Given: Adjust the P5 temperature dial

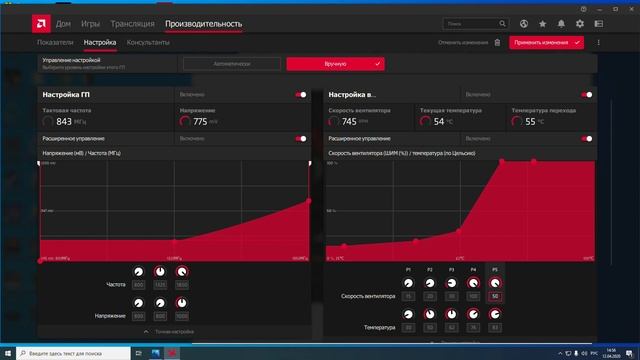Looking at the screenshot, I should pos(495,314).
